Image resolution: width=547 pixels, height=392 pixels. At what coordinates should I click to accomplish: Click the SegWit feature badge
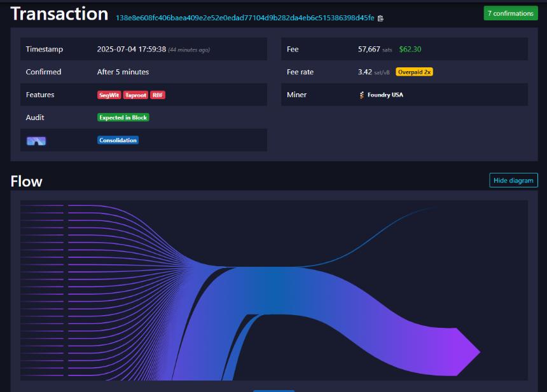pos(109,95)
